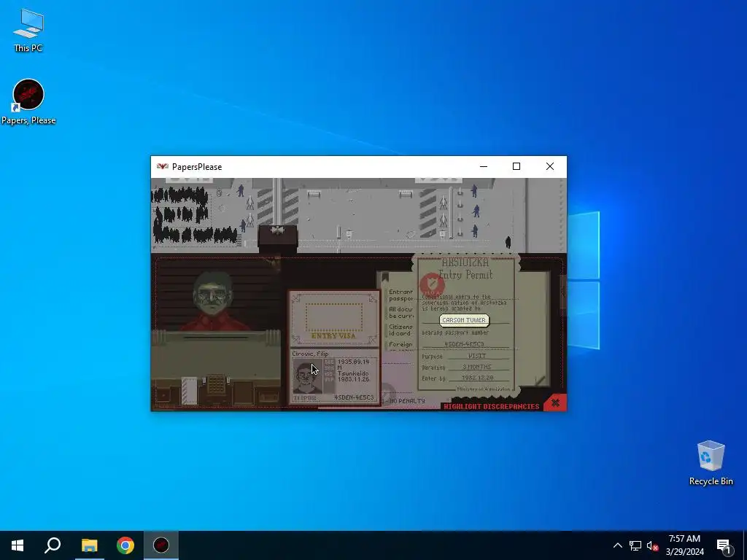Show hidden system tray icons

pyautogui.click(x=617, y=545)
